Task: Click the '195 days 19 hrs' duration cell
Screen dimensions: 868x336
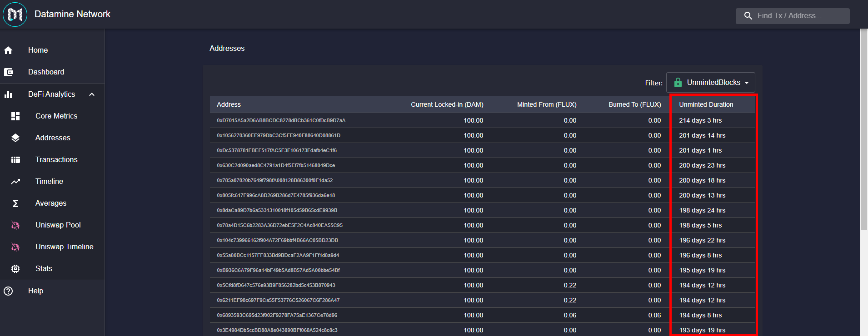Action: [702, 270]
